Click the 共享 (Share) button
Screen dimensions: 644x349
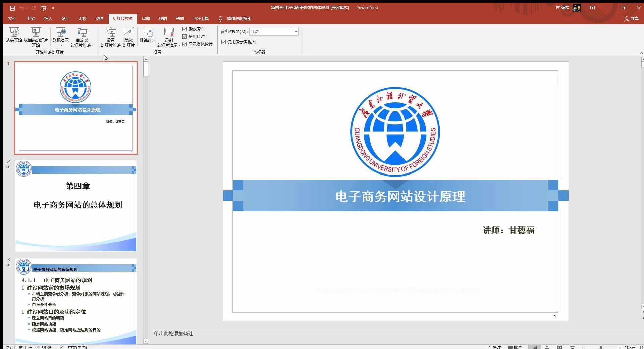pyautogui.click(x=631, y=19)
